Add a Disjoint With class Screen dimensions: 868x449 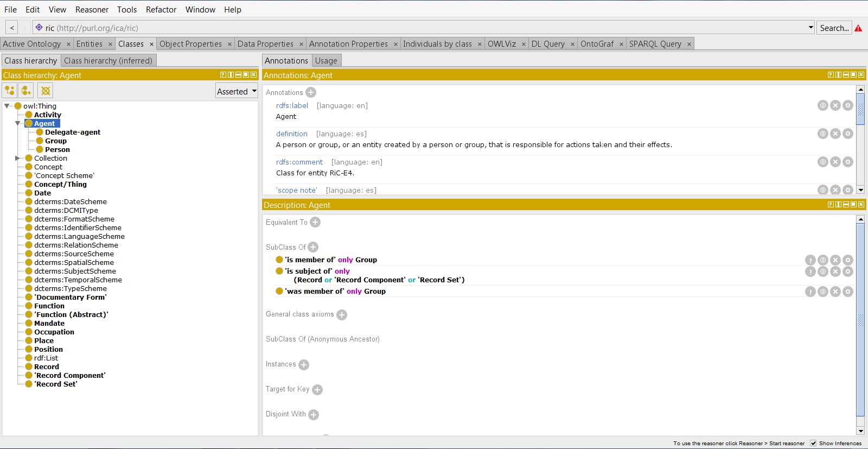(314, 415)
